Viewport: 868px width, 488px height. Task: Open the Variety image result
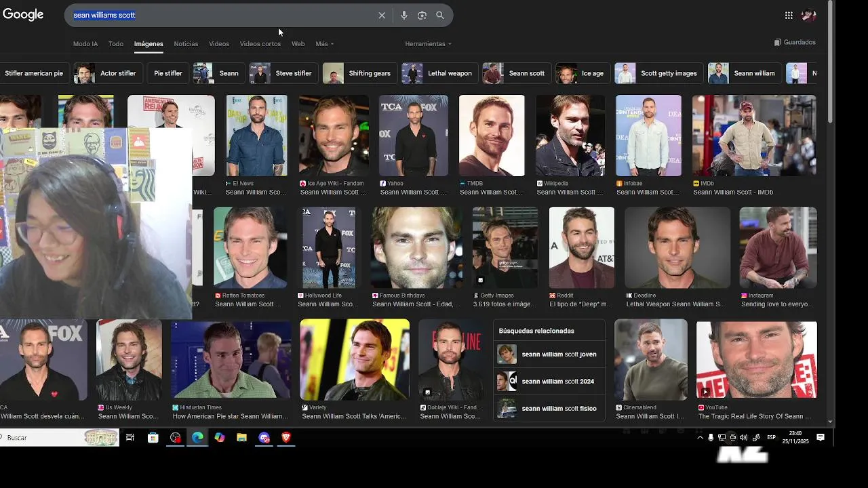point(355,360)
